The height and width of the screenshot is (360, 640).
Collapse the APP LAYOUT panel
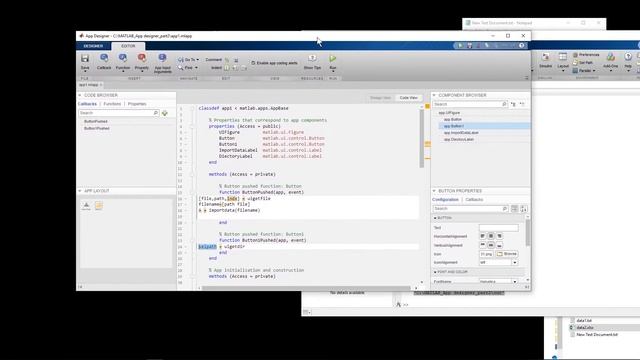pyautogui.click(x=80, y=191)
